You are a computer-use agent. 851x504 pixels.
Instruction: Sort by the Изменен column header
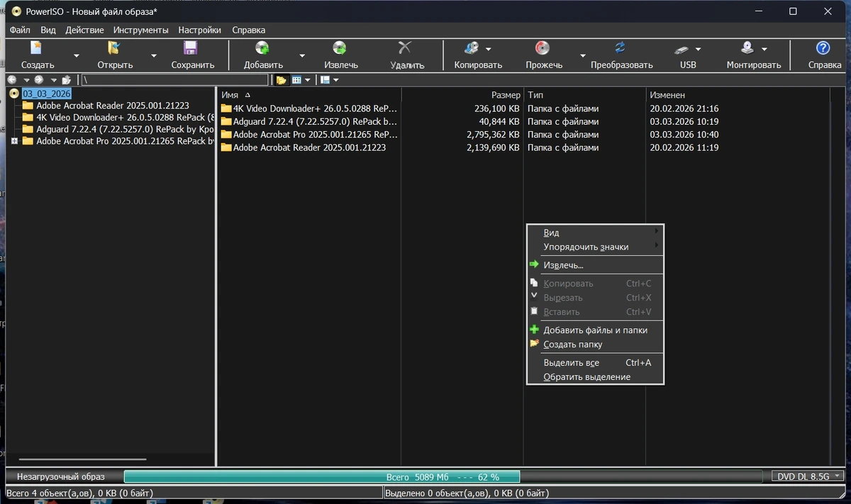(x=740, y=94)
